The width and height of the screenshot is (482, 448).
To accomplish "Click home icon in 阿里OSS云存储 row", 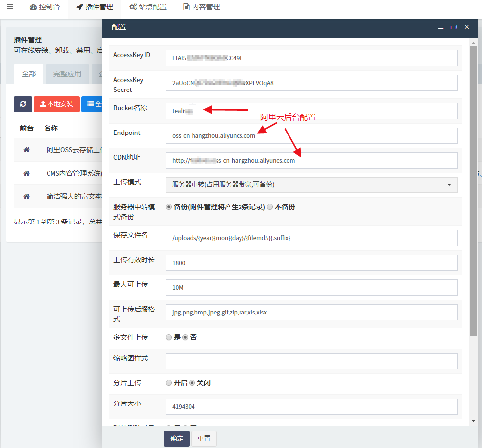I will click(26, 150).
